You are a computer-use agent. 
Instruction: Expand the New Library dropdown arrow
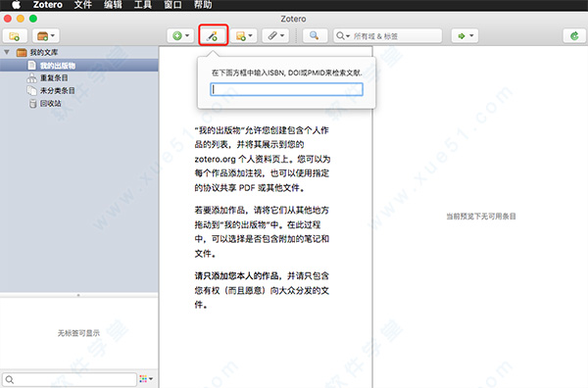coord(53,36)
